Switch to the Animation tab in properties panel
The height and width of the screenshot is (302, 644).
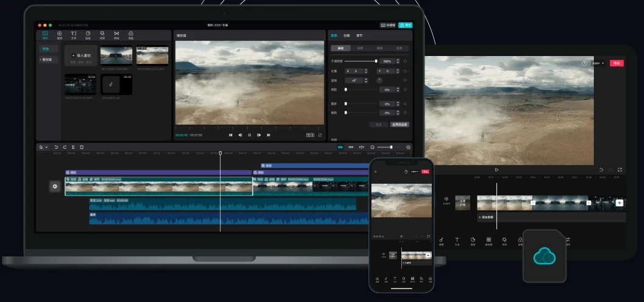click(346, 36)
